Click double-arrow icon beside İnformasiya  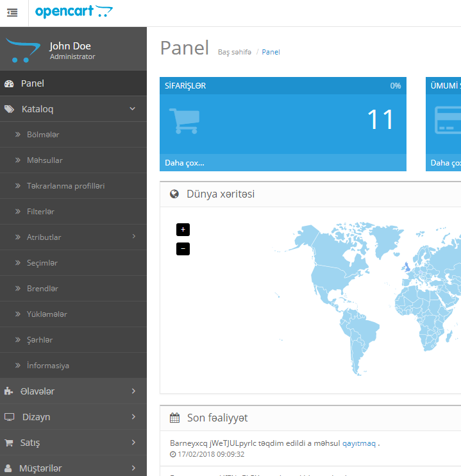tap(18, 365)
